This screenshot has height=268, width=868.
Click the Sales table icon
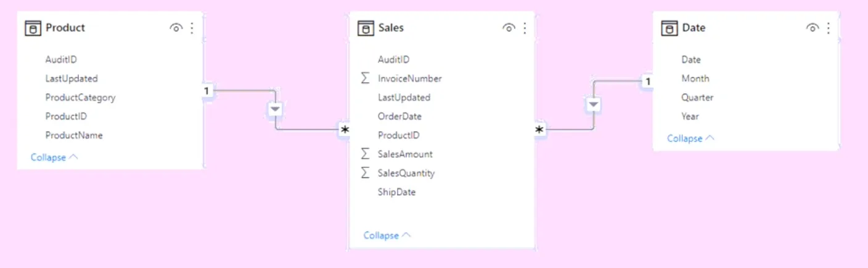[366, 28]
